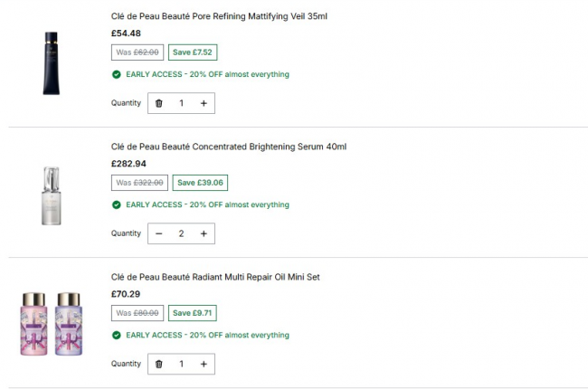The width and height of the screenshot is (588, 389).
Task: Remove Pore Refining Mattifying Veil with trash icon
Action: click(x=159, y=103)
